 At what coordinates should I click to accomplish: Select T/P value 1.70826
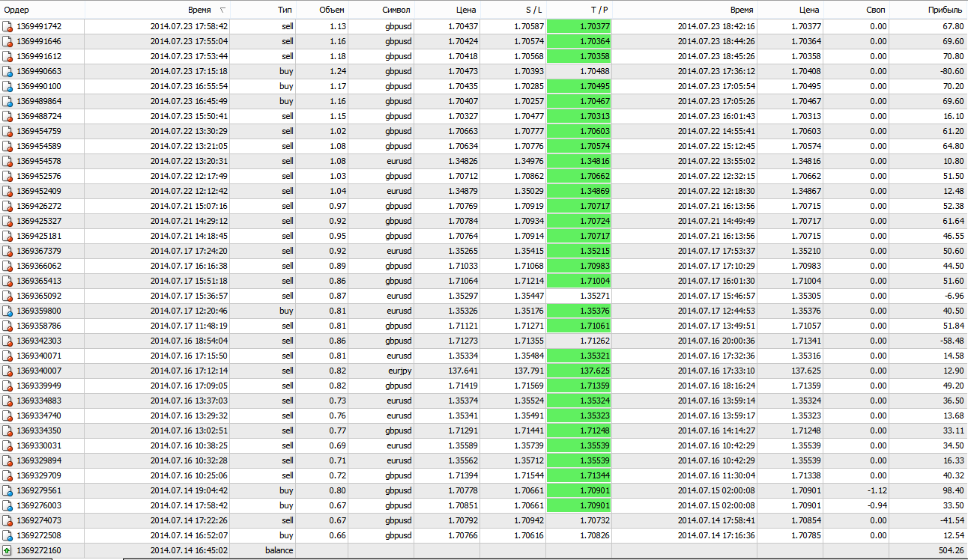coord(594,535)
